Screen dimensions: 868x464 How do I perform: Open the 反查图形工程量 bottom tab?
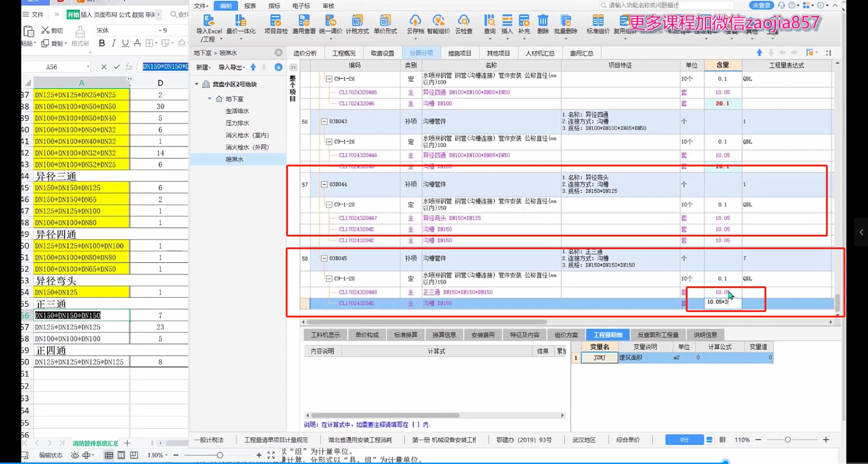[658, 335]
